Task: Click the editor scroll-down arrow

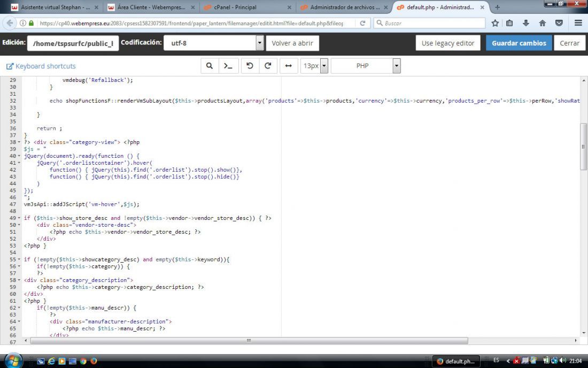Action: tap(584, 333)
